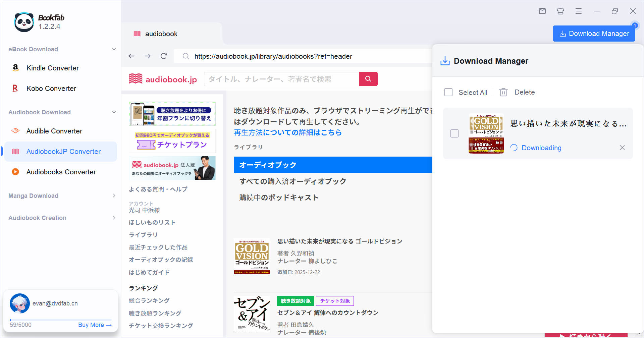Click the red search magnifier button
The height and width of the screenshot is (338, 644).
coord(368,79)
